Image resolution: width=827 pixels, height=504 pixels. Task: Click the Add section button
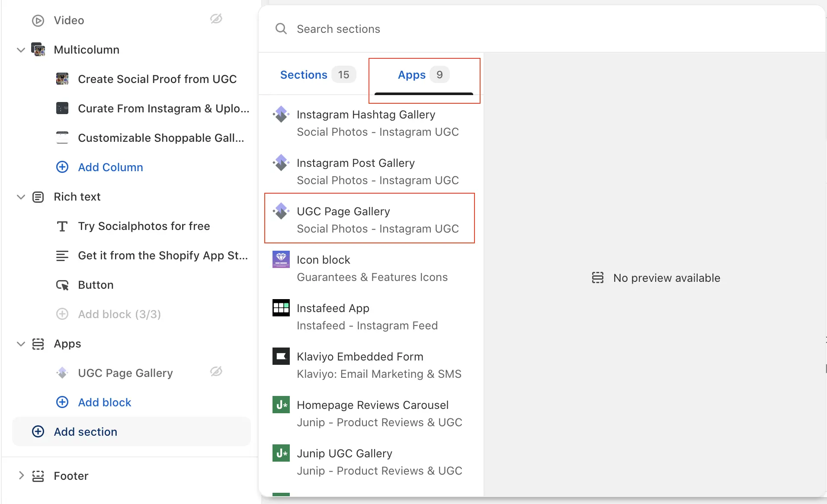[131, 431]
